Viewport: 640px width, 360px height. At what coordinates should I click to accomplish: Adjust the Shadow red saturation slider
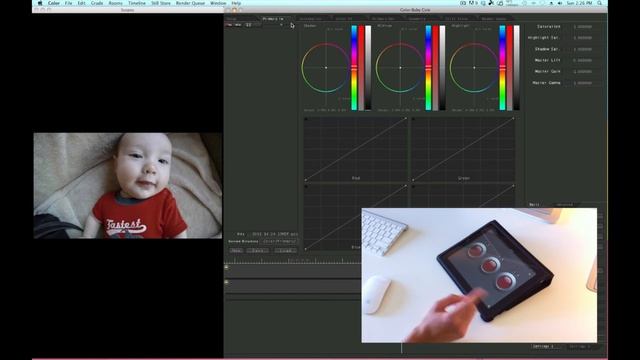361,67
